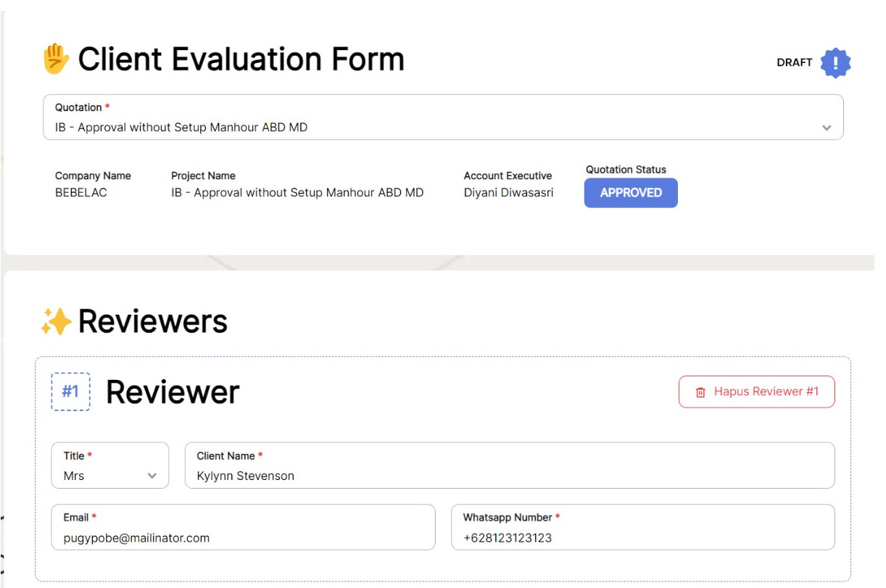Screen dimensions: 886x588
Task: Click the project name value text
Action: coord(297,193)
